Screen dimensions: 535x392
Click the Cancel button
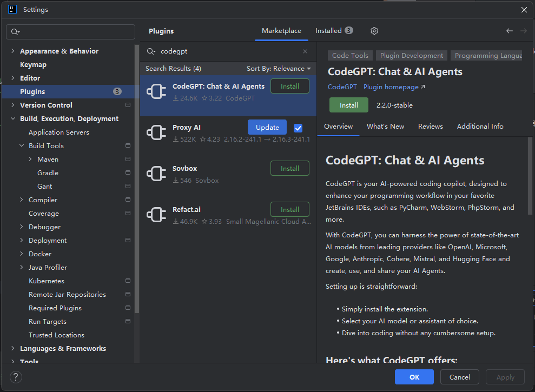460,377
